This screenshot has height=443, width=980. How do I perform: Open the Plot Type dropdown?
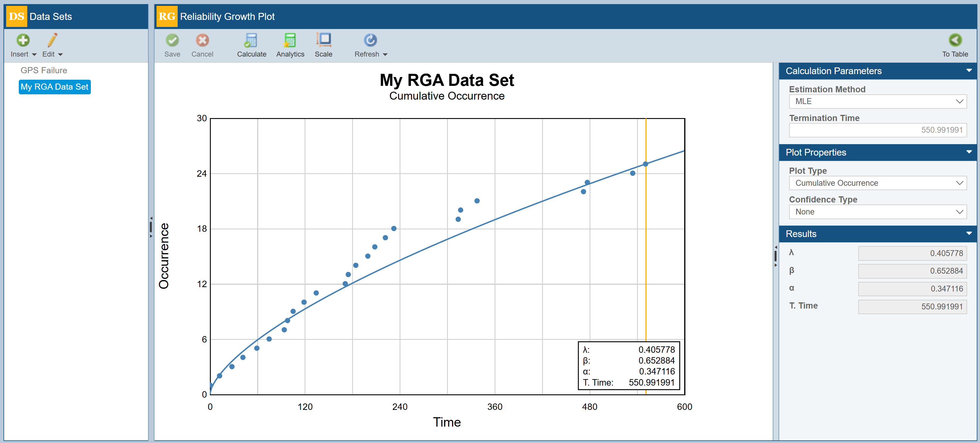point(877,183)
